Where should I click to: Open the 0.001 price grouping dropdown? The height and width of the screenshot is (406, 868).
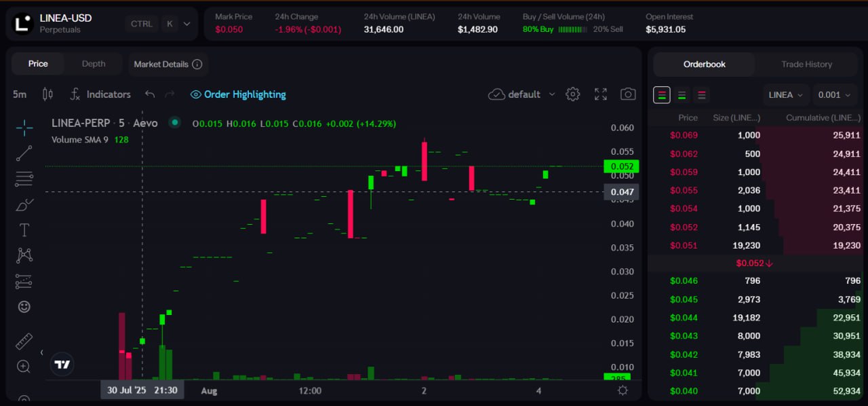tap(835, 95)
